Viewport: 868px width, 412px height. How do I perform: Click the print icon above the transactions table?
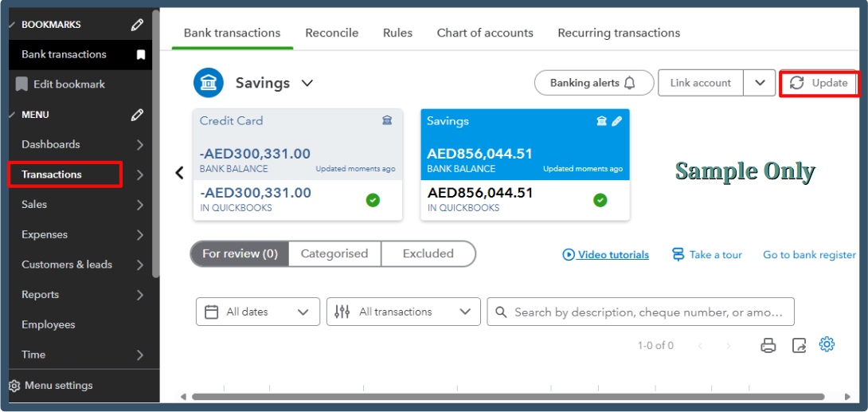tap(768, 345)
